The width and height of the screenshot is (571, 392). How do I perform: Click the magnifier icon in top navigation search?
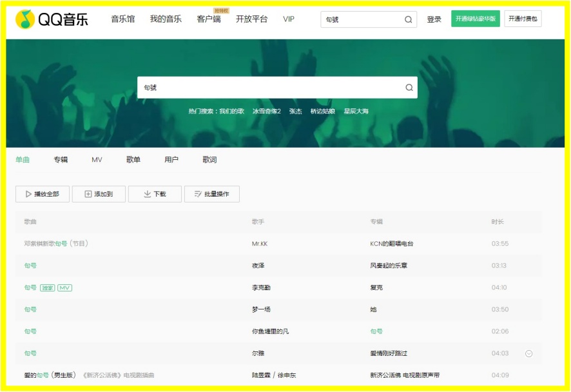coord(408,19)
